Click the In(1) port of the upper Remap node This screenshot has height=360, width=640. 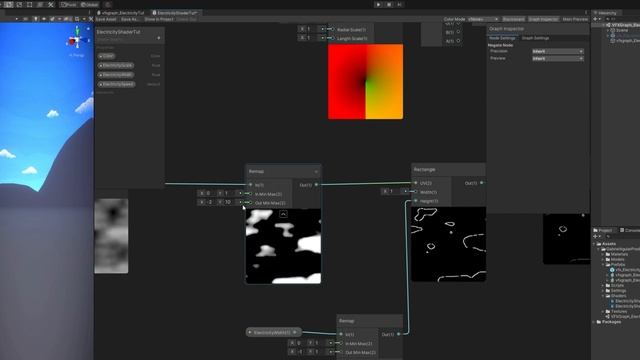click(x=251, y=185)
